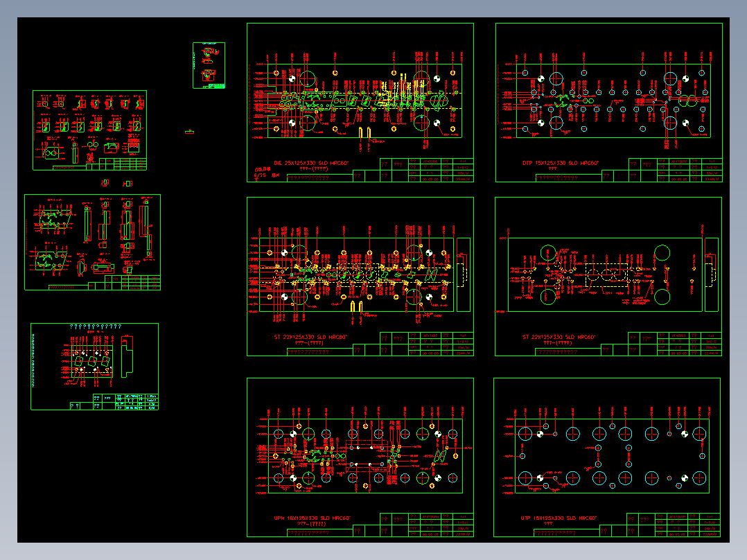
Task: Click the DTP sheet title block table
Action: 676,170
